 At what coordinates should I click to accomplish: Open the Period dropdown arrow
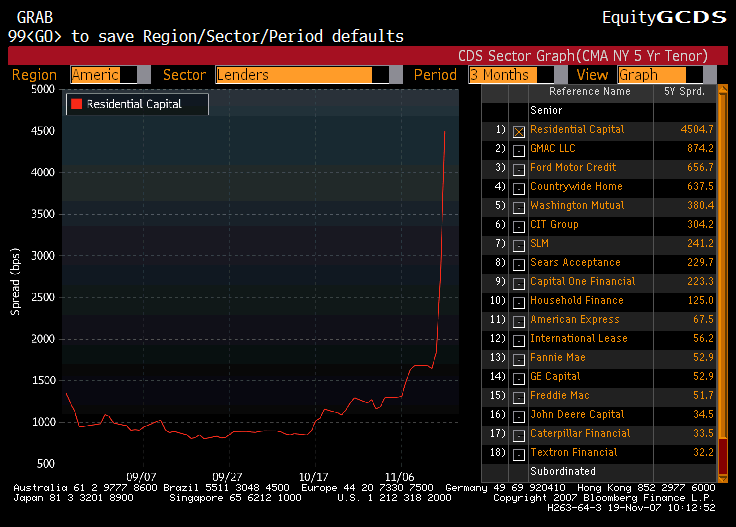560,75
